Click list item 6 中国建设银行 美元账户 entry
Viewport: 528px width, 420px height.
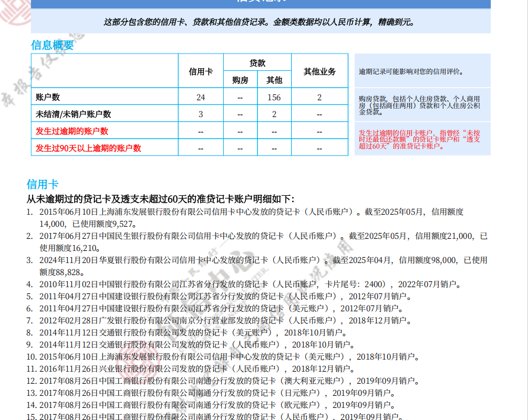tap(215, 309)
